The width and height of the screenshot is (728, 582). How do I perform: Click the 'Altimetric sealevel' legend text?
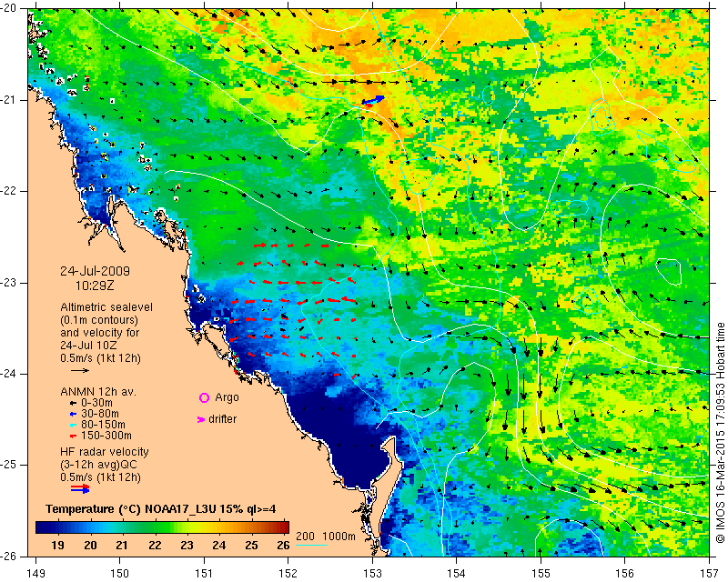tap(106, 307)
